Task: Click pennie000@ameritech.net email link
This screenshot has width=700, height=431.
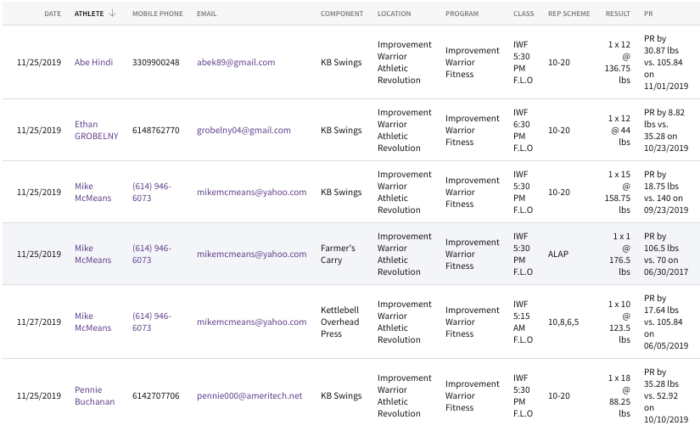Action: coord(249,396)
